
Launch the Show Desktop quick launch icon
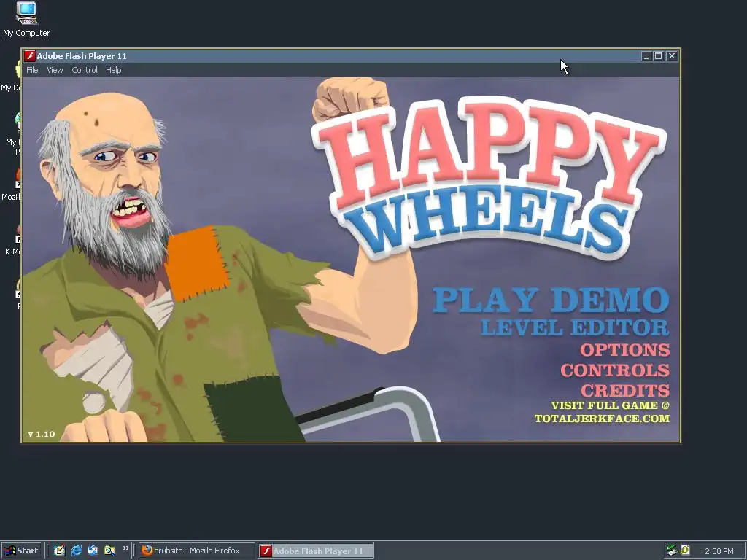coord(59,551)
